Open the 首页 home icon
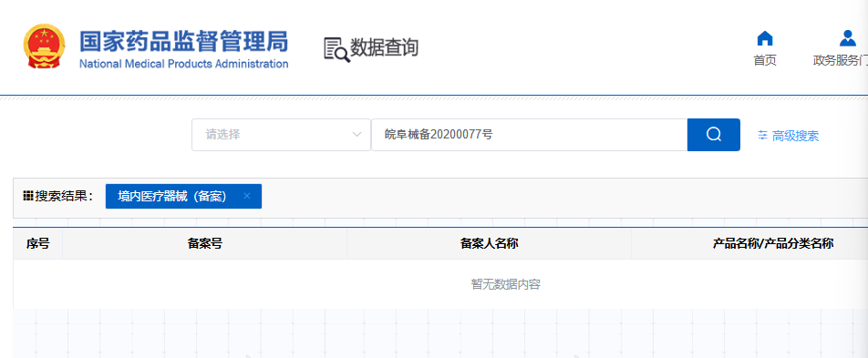Image resolution: width=868 pixels, height=358 pixels. tap(764, 38)
